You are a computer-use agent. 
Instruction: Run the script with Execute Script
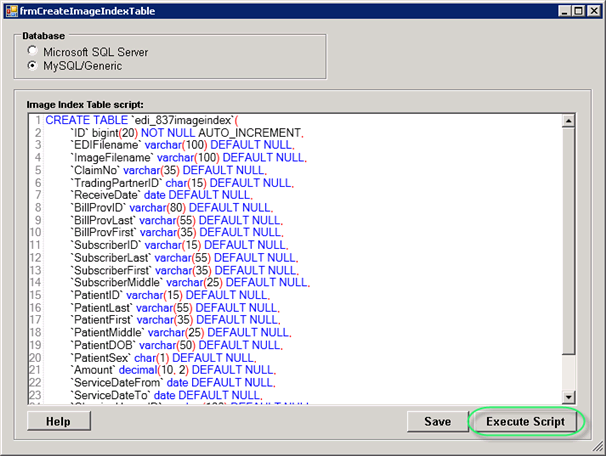(525, 422)
